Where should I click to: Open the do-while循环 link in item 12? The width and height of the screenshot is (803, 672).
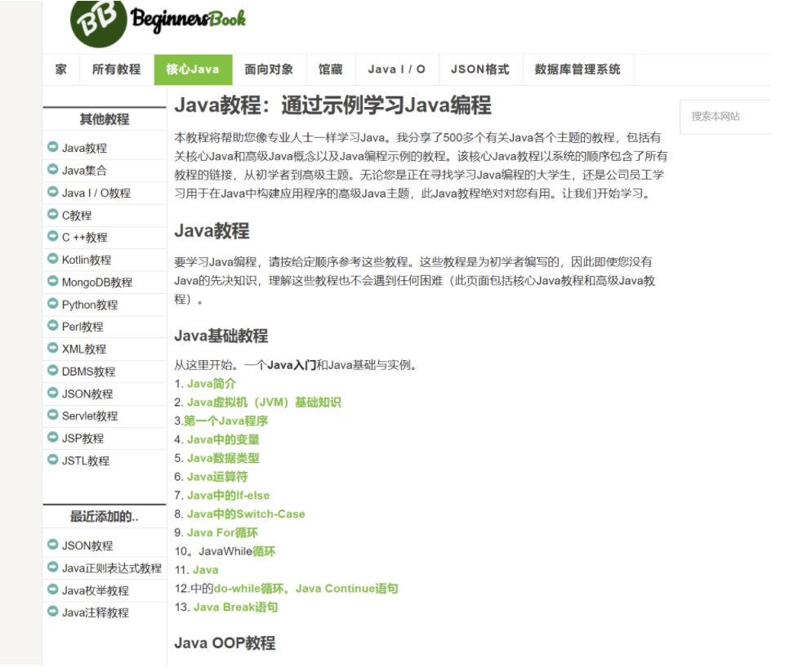(249, 589)
